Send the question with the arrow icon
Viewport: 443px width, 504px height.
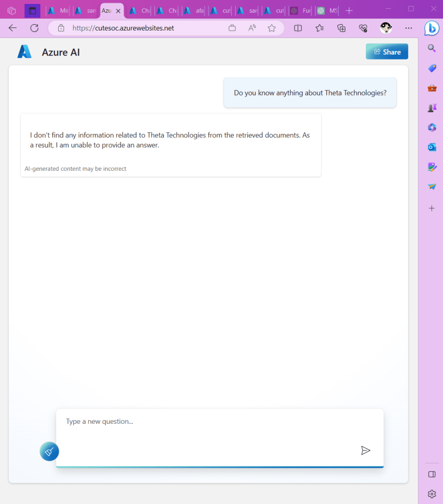pyautogui.click(x=365, y=450)
